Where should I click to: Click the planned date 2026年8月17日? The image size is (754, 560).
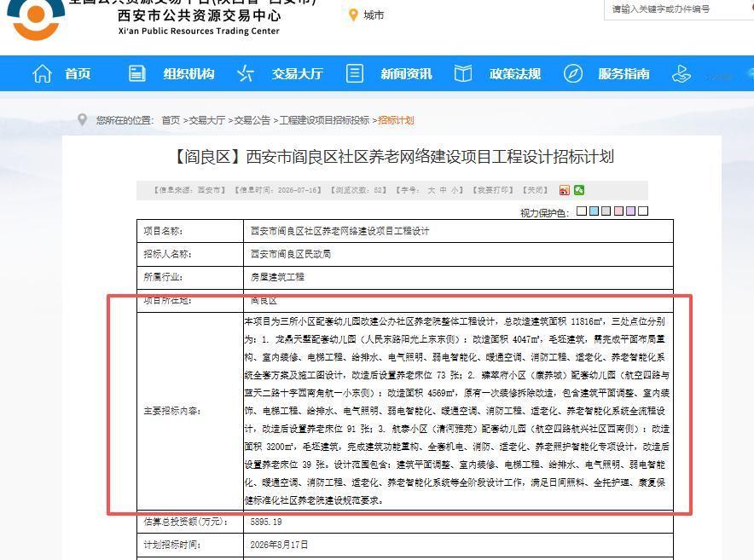click(x=279, y=546)
